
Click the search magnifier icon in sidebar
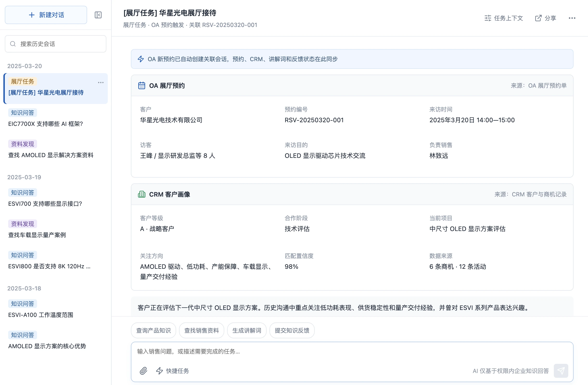(x=13, y=44)
